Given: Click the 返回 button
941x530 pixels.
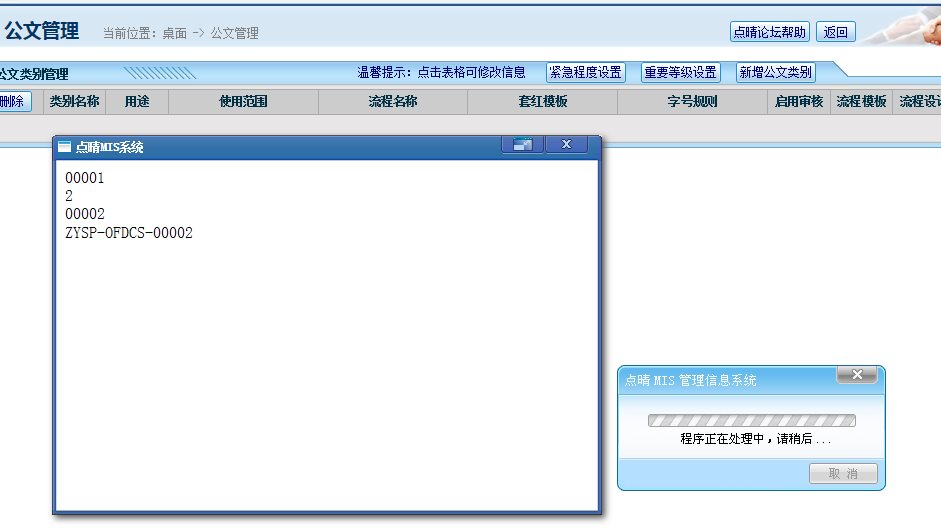Looking at the screenshot, I should (x=835, y=32).
